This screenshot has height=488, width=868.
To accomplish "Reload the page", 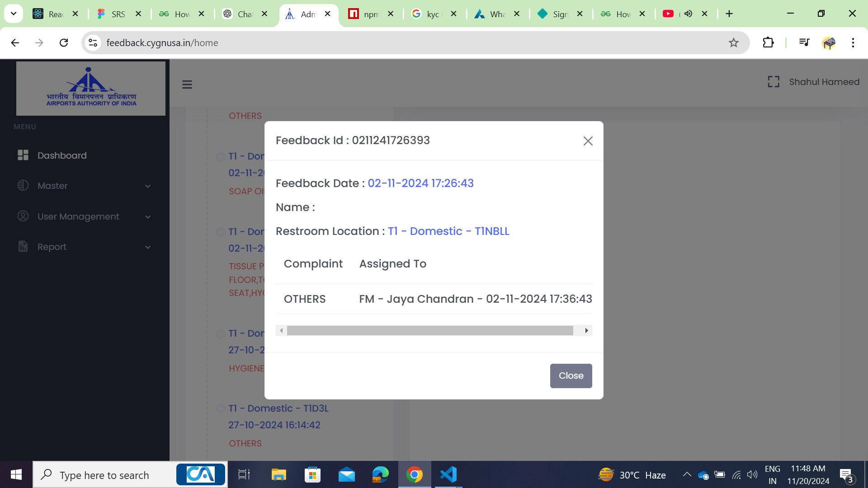I will 64,43.
